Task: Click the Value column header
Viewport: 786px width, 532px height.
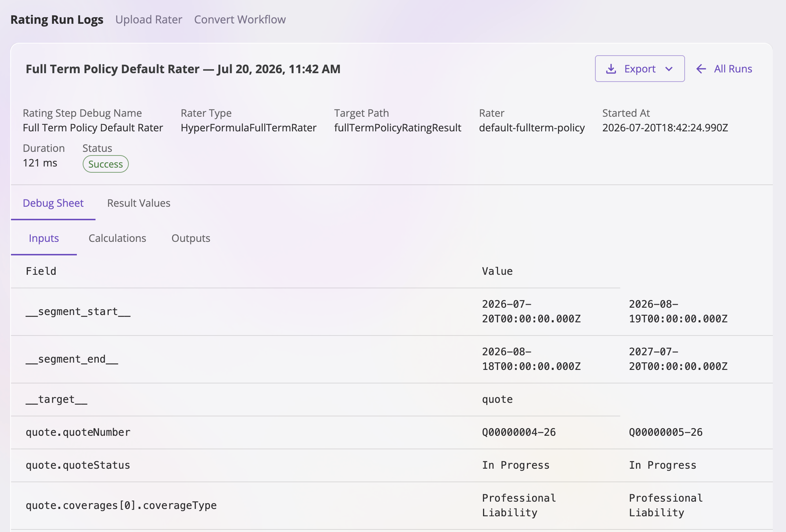Action: click(497, 271)
